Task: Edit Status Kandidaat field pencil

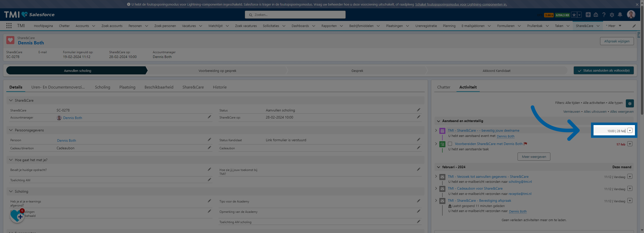Action: [418, 139]
